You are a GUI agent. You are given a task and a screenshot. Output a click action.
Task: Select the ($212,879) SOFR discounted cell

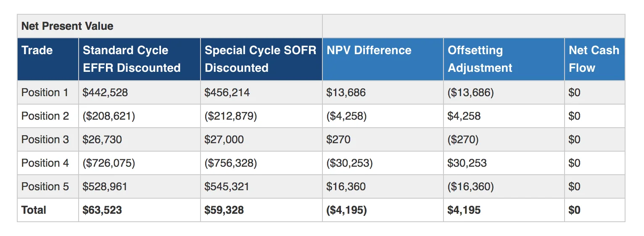(230, 116)
